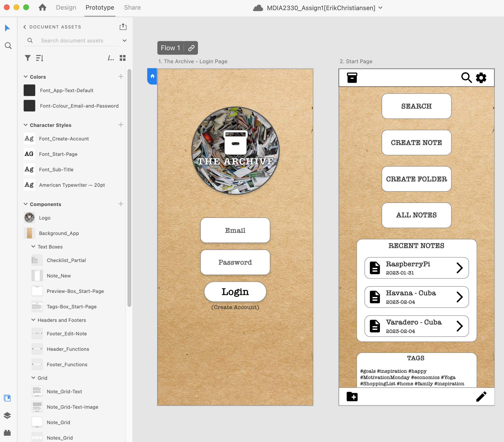Open the document title dropdown arrow

380,8
